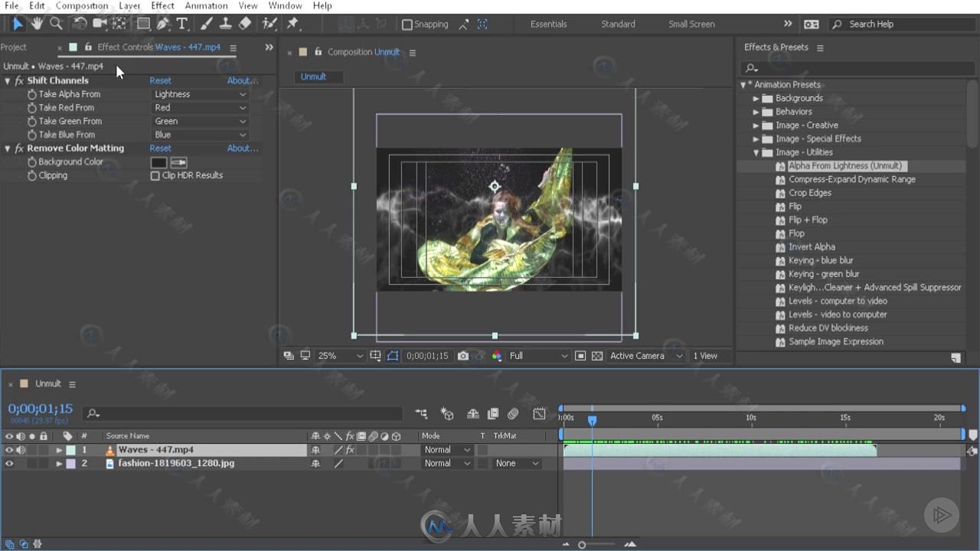This screenshot has width=980, height=551.
Task: Open About for Shift Channels
Action: click(243, 81)
